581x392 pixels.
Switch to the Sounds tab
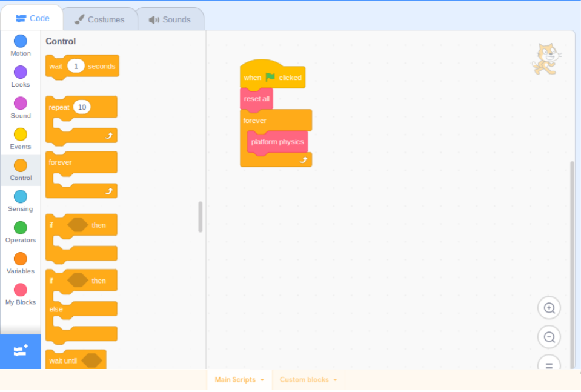pos(171,18)
